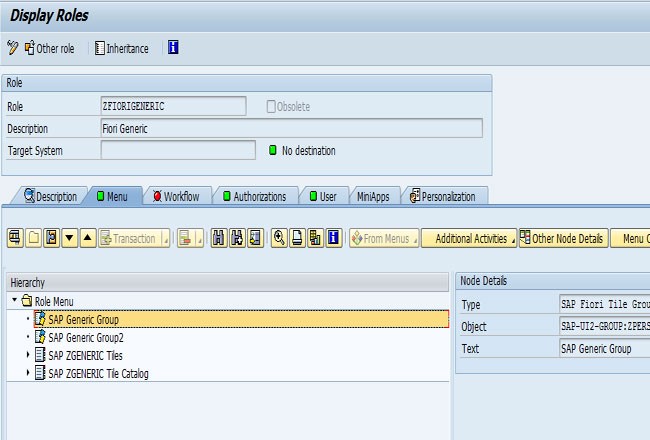Select the Description input field
The width and height of the screenshot is (650, 440).
click(x=291, y=128)
